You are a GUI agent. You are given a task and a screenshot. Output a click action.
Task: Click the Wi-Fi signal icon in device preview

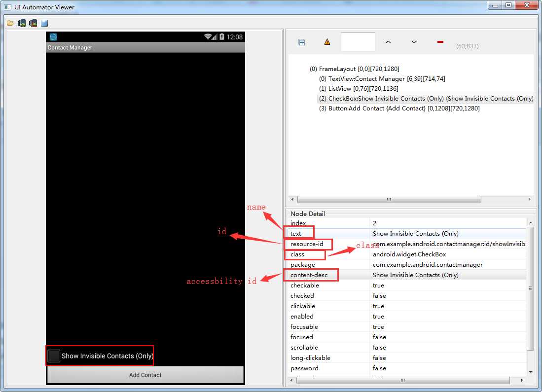(208, 36)
